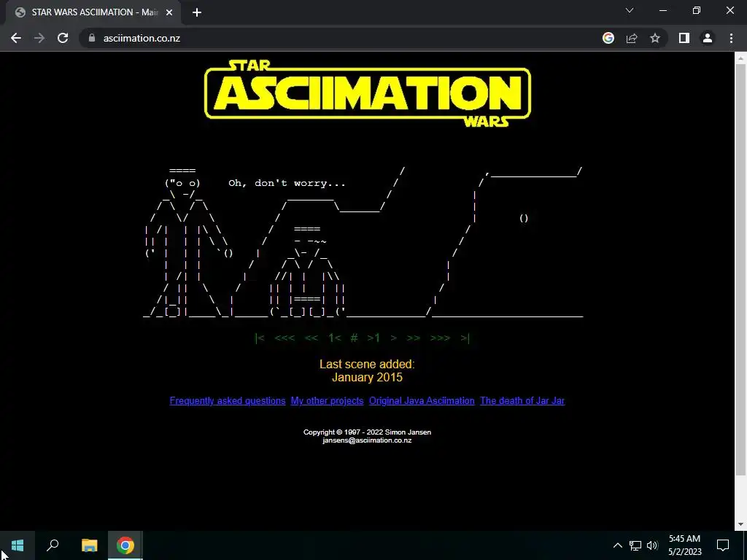Screen dimensions: 747x560
Task: Open The death of Jar Jar link
Action: (x=522, y=401)
